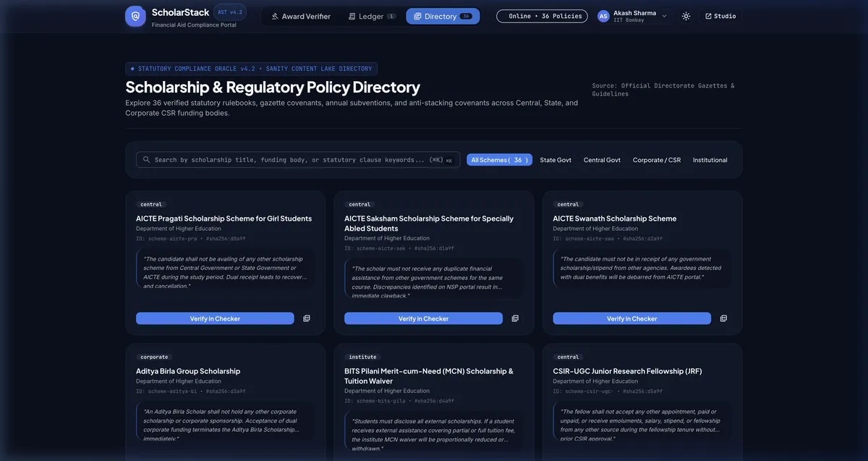The image size is (868, 461).
Task: Click the Scholarship & Regulatory Policy Directory heading
Action: click(273, 87)
